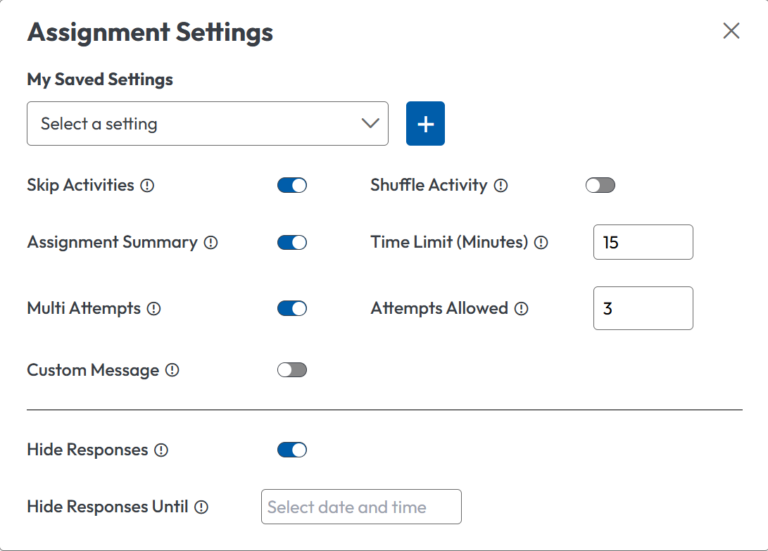Screen dimensions: 768x551
Task: Enable the Custom Message switch
Action: (x=292, y=370)
